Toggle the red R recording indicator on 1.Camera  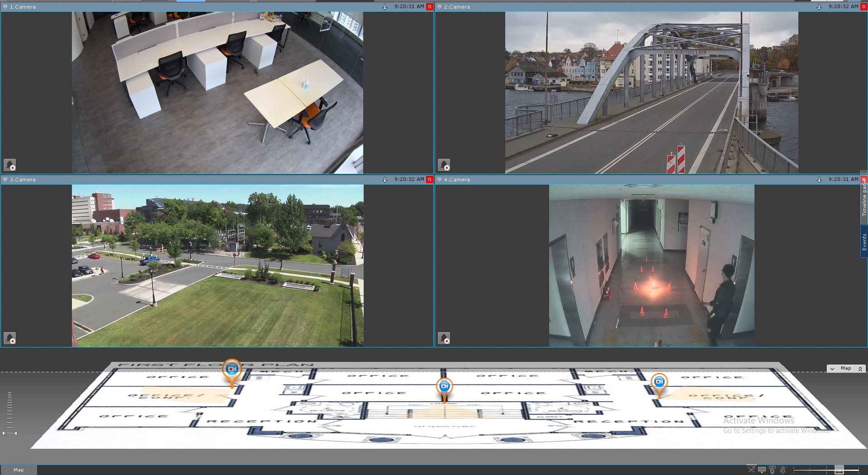[429, 7]
